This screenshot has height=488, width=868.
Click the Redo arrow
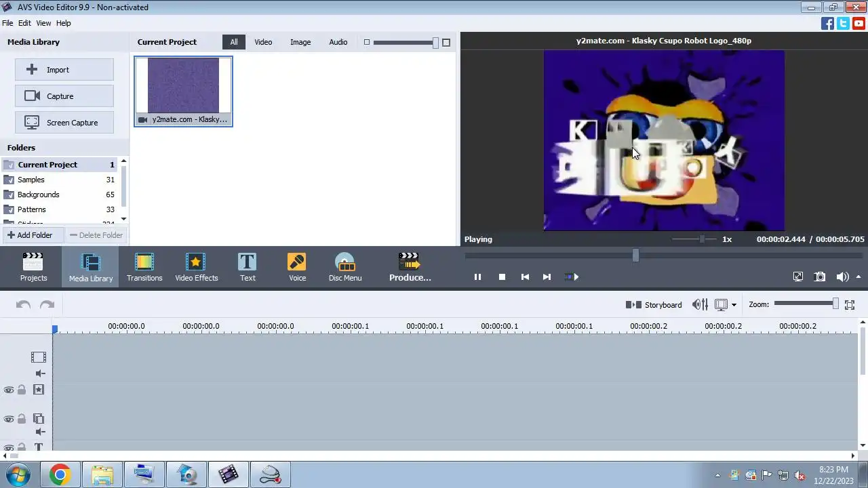coord(47,305)
